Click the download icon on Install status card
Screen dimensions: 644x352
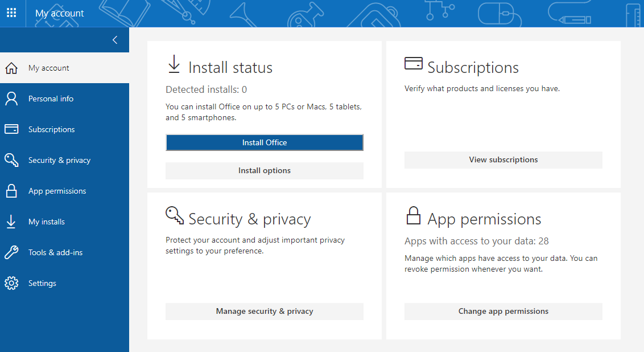[174, 64]
